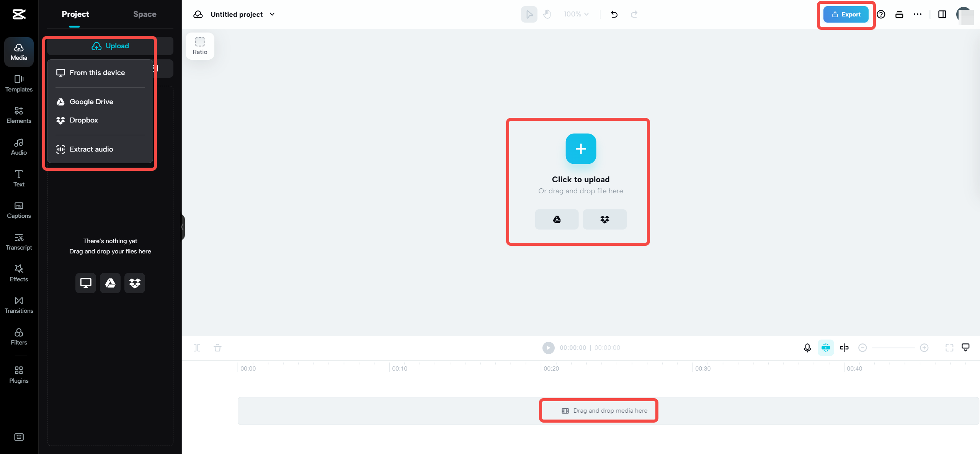Toggle fullscreen timeline view
The height and width of the screenshot is (454, 980).
[950, 348]
